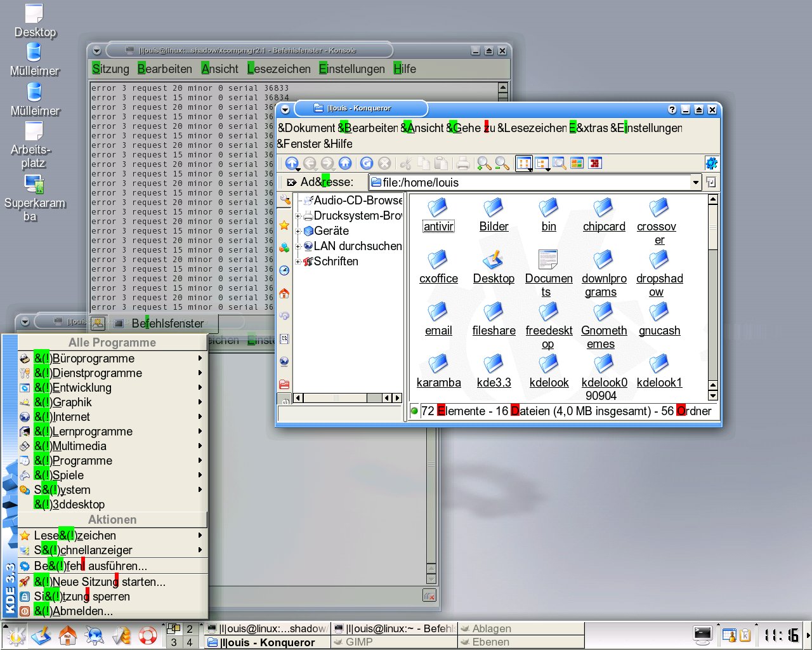The width and height of the screenshot is (812, 650).
Task: Open the help lifebuoy icon in panel
Action: (x=148, y=635)
